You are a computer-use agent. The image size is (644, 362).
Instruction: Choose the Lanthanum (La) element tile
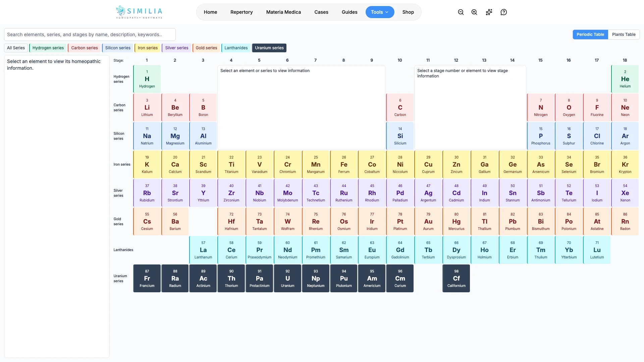[203, 250]
